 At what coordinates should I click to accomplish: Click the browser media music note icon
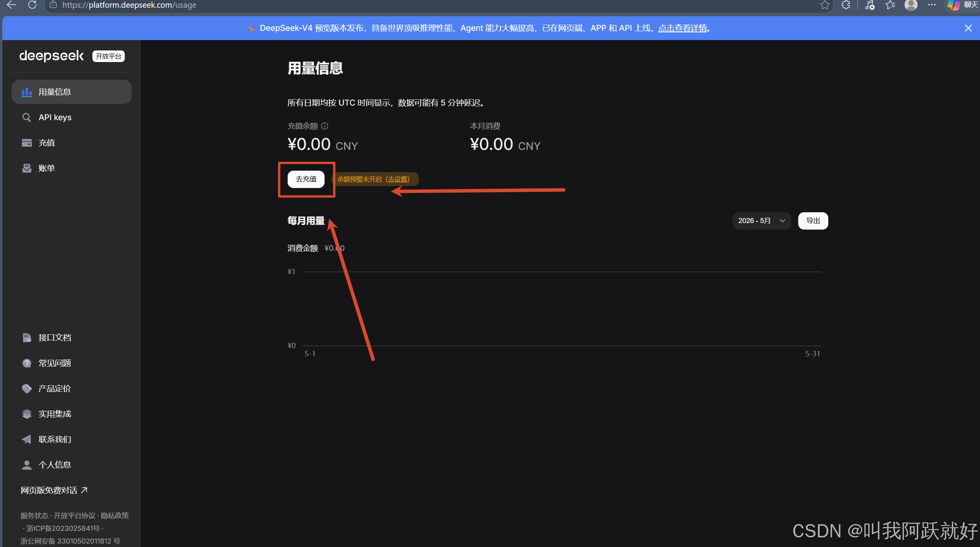pyautogui.click(x=869, y=5)
